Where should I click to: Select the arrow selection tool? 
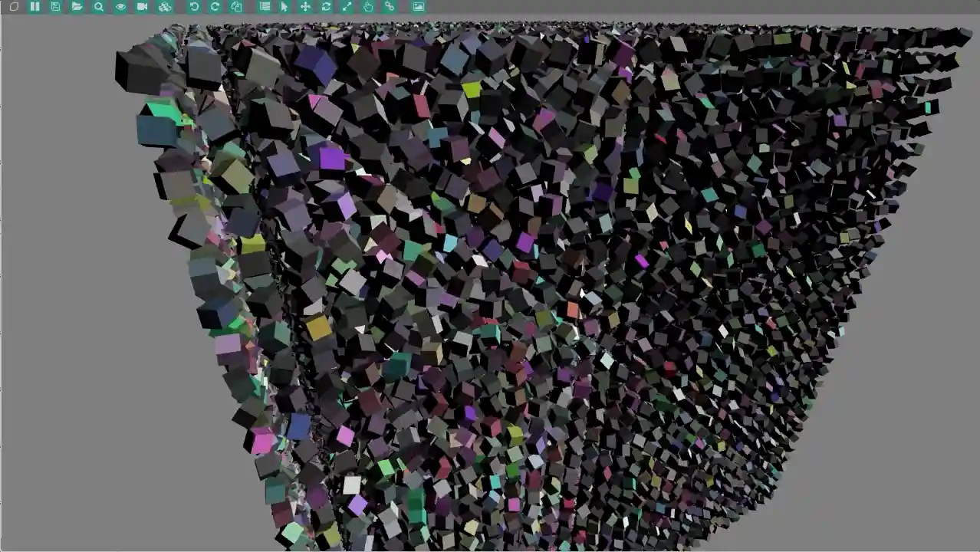coord(284,7)
